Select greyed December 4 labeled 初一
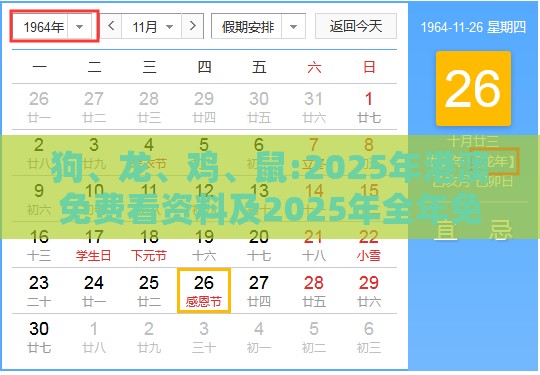This screenshot has width=540, height=375. click(259, 337)
